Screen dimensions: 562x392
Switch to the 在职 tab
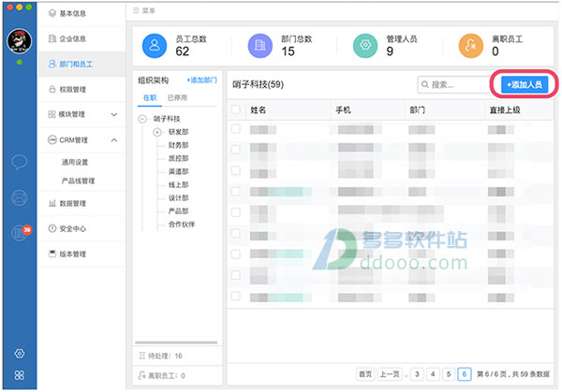click(150, 97)
